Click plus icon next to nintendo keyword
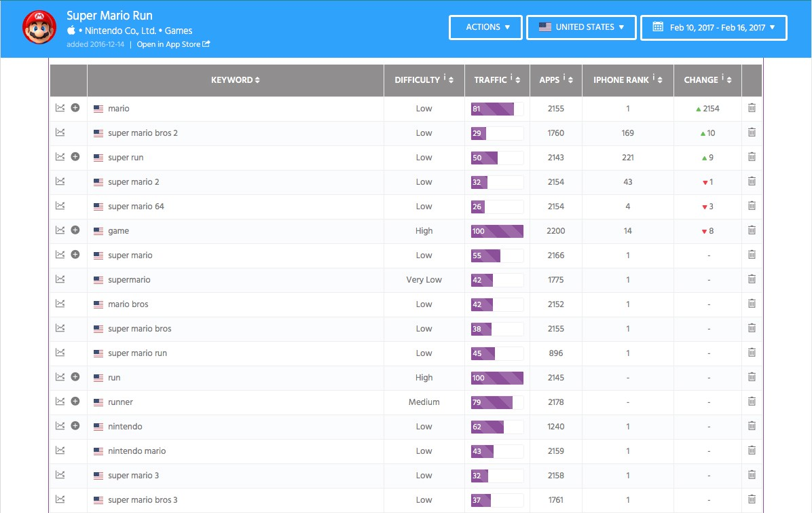Screen dimensions: 812x513 [75, 426]
